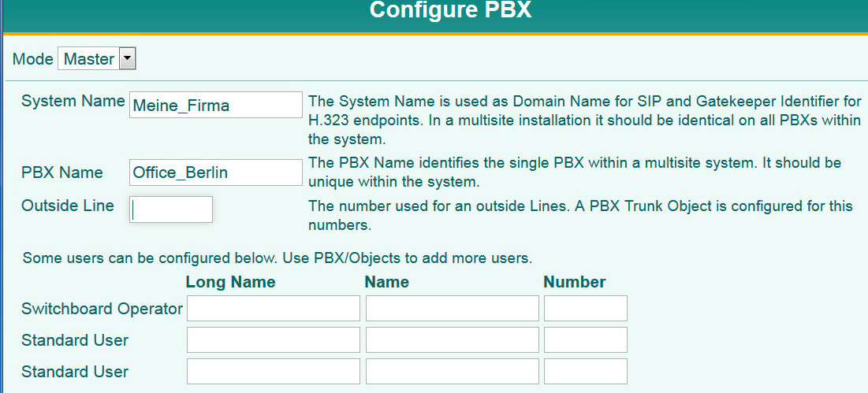Click the Number column header
868x393 pixels.
coord(574,282)
